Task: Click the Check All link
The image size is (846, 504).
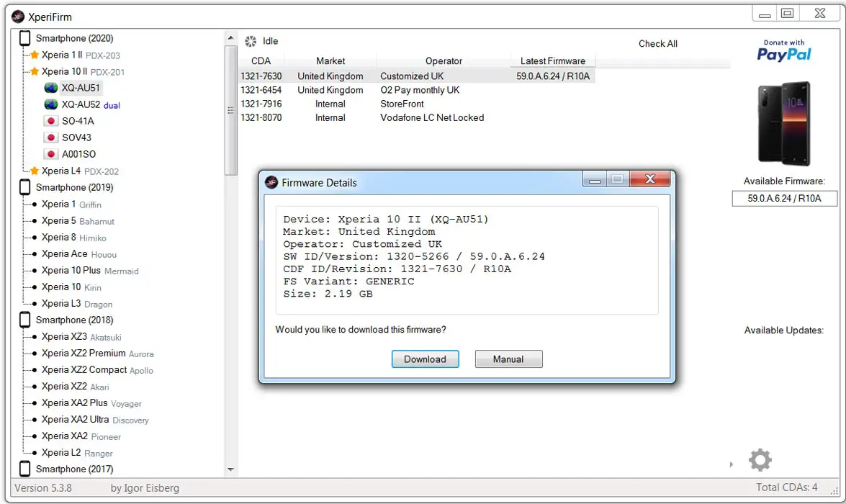Action: pos(657,44)
